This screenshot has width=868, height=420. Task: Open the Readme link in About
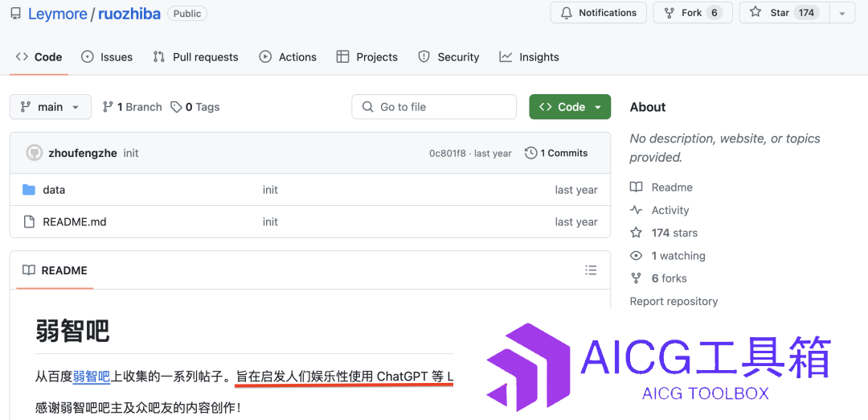661,187
